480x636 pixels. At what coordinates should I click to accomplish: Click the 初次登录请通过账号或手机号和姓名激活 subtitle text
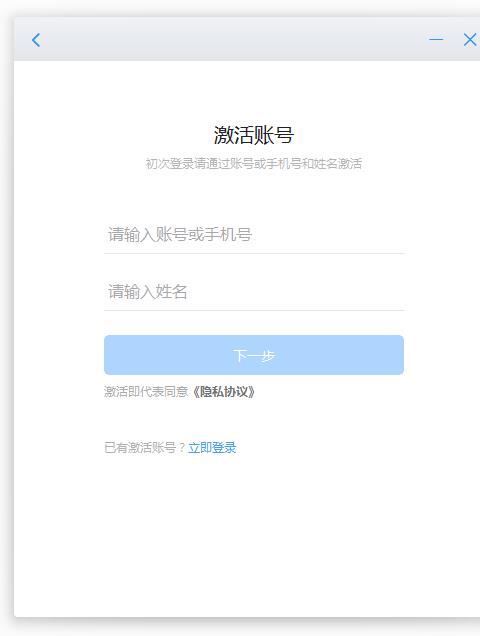click(x=254, y=163)
